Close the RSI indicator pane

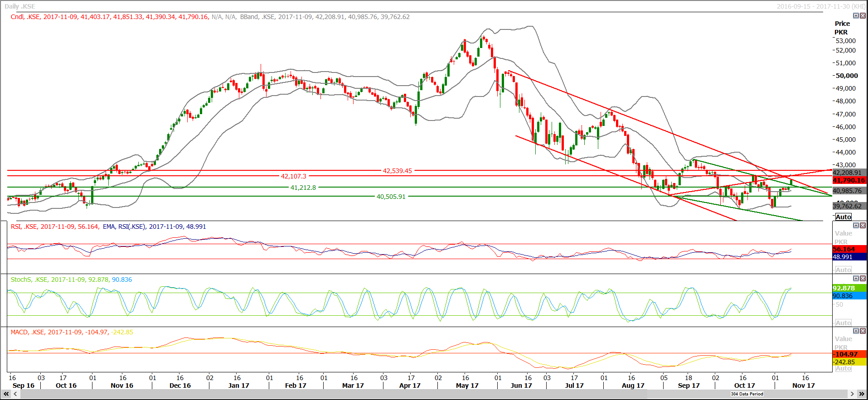863,226
